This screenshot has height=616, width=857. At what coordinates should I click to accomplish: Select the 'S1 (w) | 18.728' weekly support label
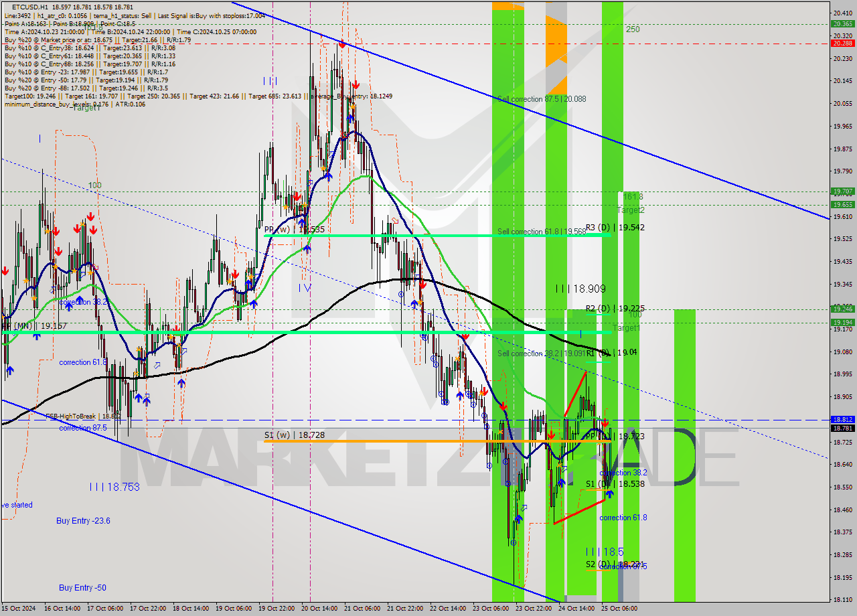[x=295, y=435]
